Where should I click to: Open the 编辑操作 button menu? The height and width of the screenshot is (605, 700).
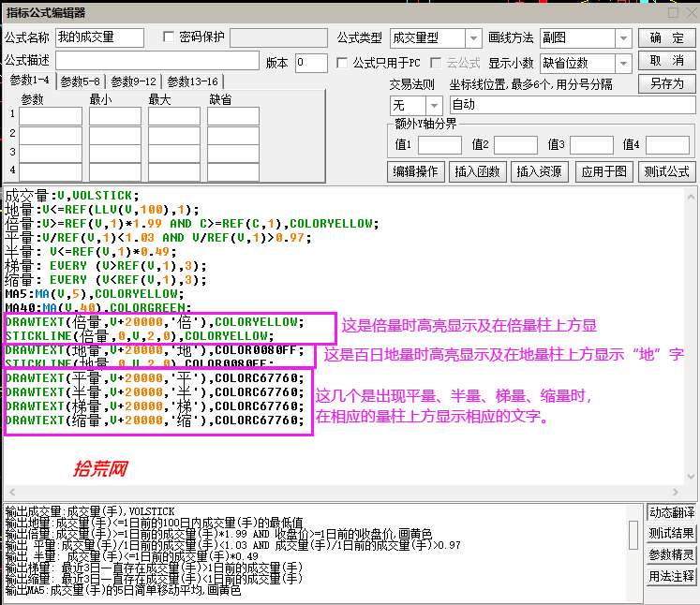(x=416, y=171)
